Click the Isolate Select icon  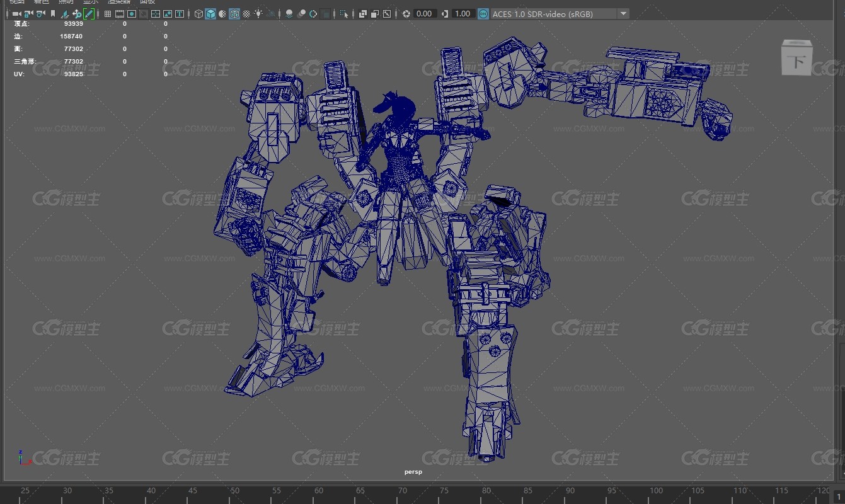pos(344,14)
